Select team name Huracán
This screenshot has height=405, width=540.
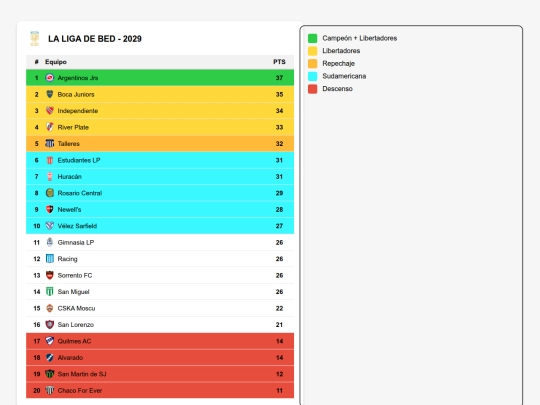[70, 177]
